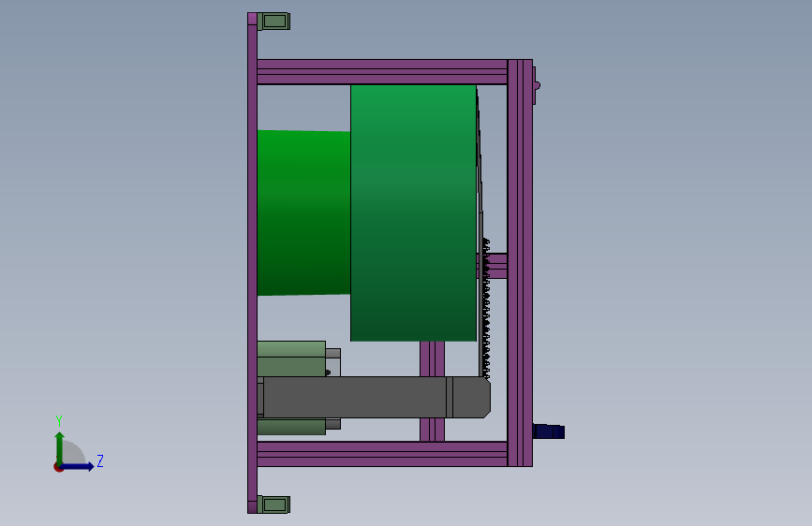
Task: Select the bottom purple horizontal frame beam
Action: tap(382, 454)
